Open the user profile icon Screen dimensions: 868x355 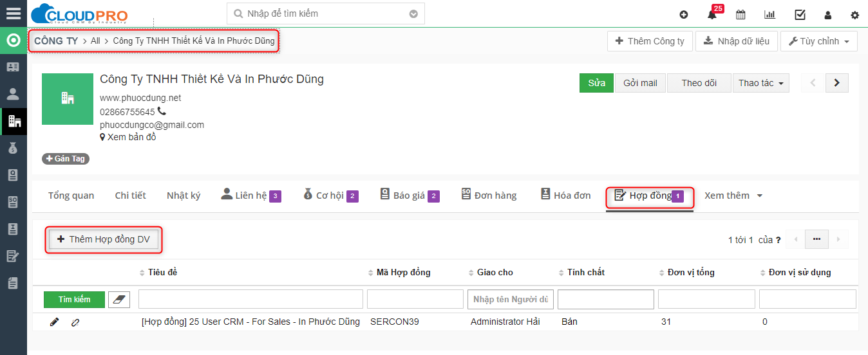828,15
